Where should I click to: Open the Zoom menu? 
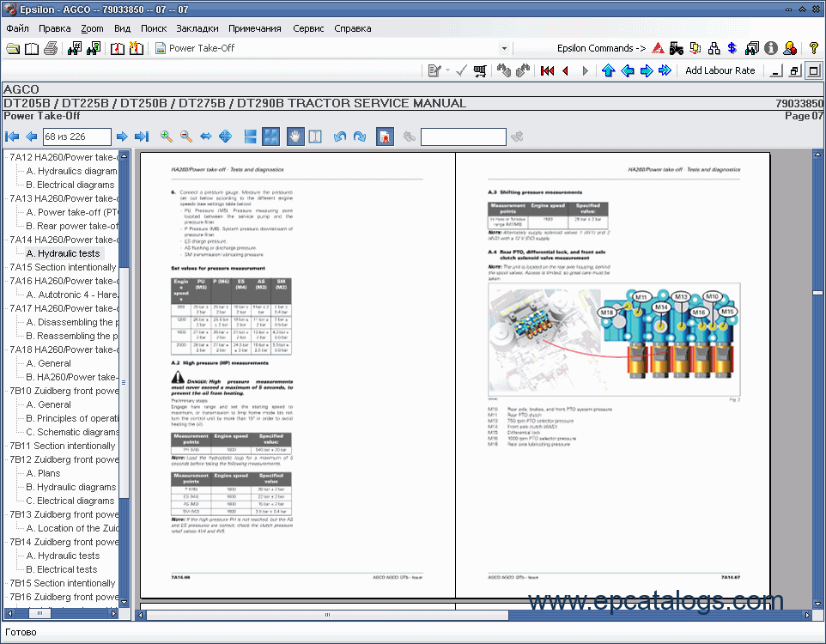click(x=92, y=28)
